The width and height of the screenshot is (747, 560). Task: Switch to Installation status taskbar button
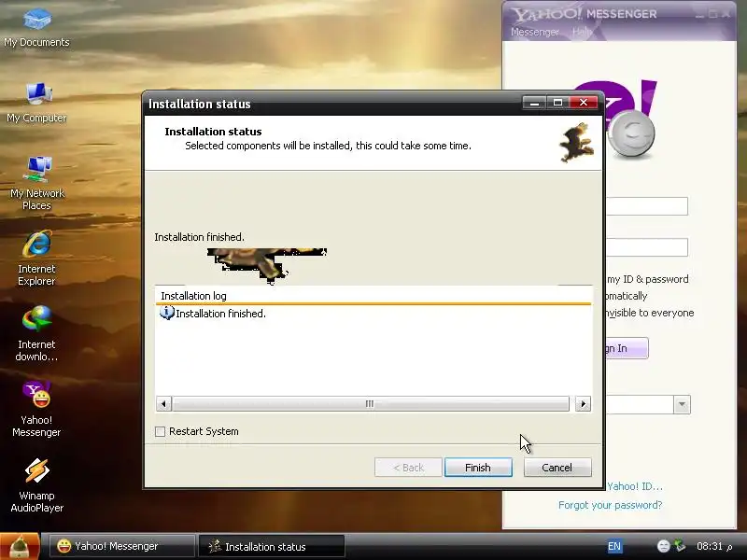click(271, 546)
